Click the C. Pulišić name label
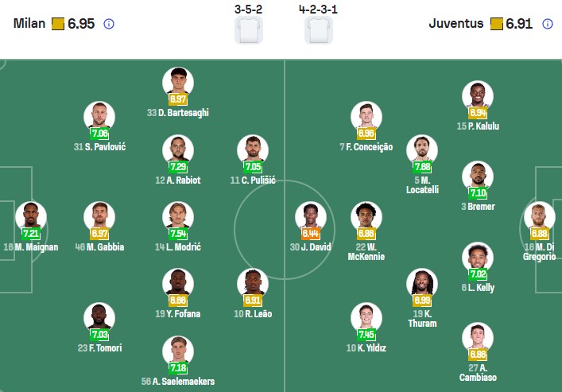The width and height of the screenshot is (562, 392). pos(251,180)
